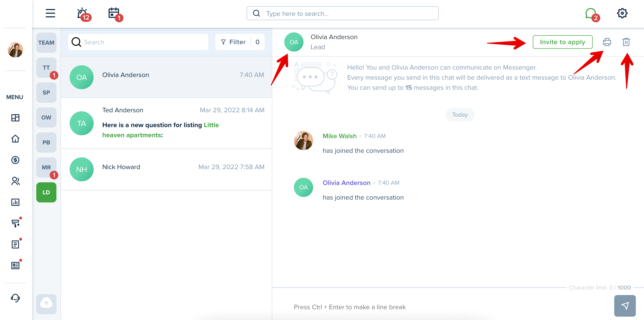This screenshot has height=320, width=644.
Task: Open the Filter button
Action: (240, 42)
